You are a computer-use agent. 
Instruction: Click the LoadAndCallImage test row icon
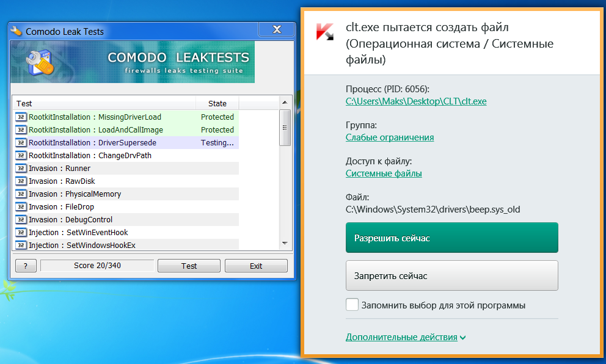pos(21,130)
